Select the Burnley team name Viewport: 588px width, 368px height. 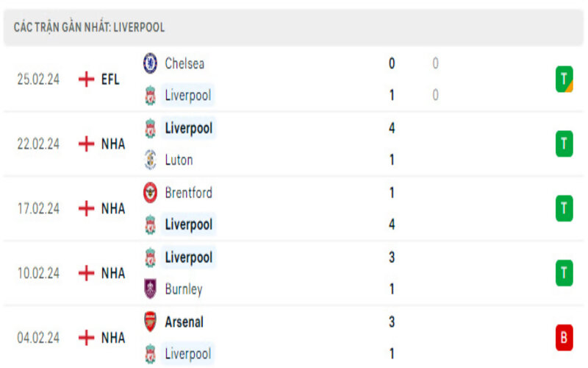click(184, 289)
